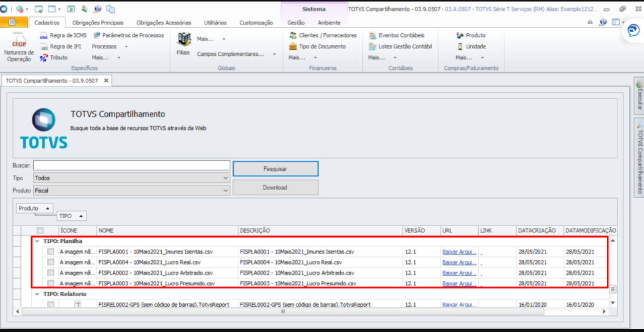Open Lotes Gestão Contábil
This screenshot has height=332, width=644.
tap(400, 46)
